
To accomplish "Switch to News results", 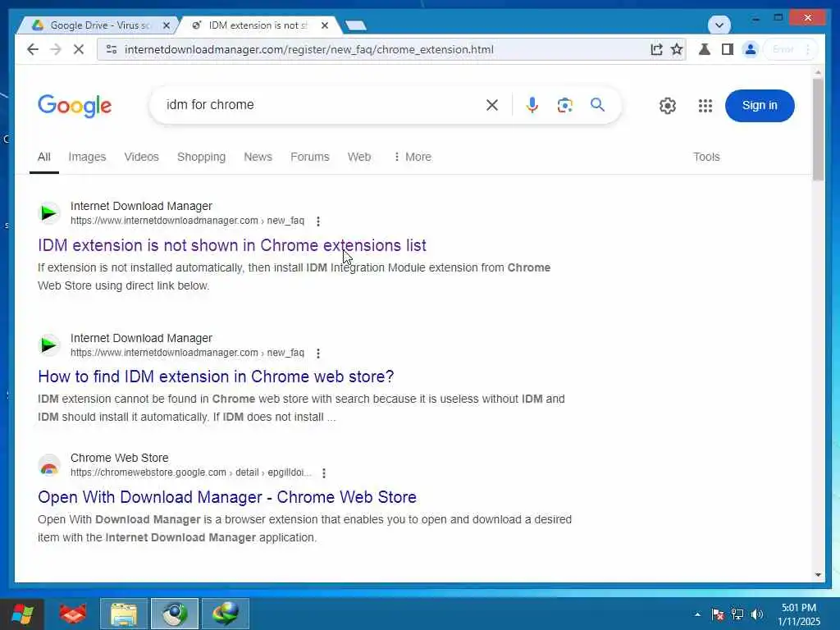I will [x=258, y=157].
